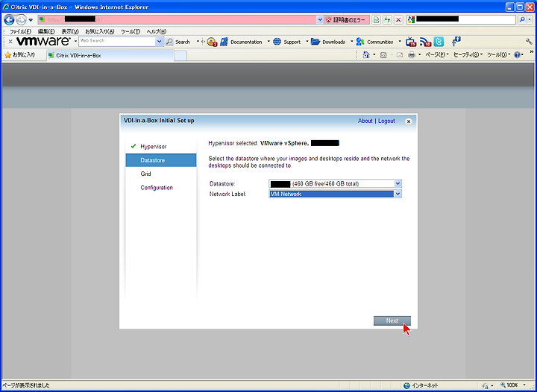Click the Help question mark icon
This screenshot has height=392, width=537.
tap(517, 54)
